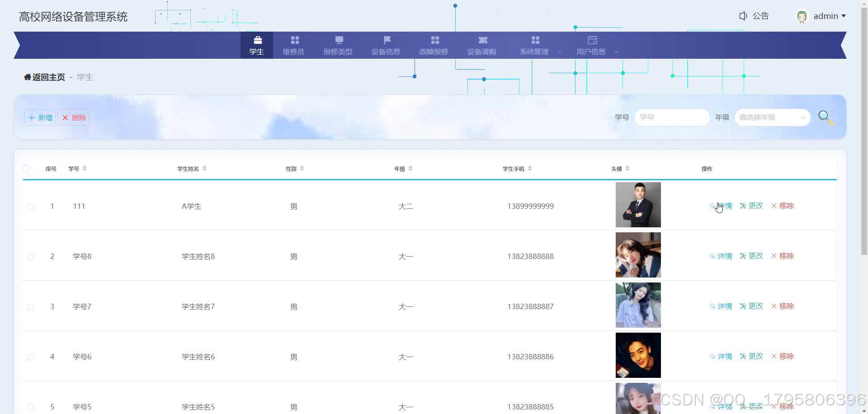Screen dimensions: 868x414
Task: Click flag icon above 设备信息
Action: click(x=387, y=40)
